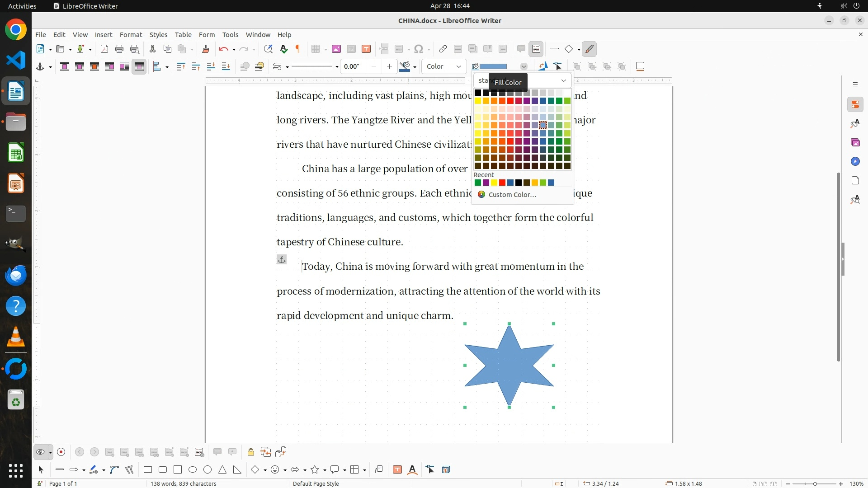
Task: Toggle Show Tracked Changes eye button
Action: 40,452
